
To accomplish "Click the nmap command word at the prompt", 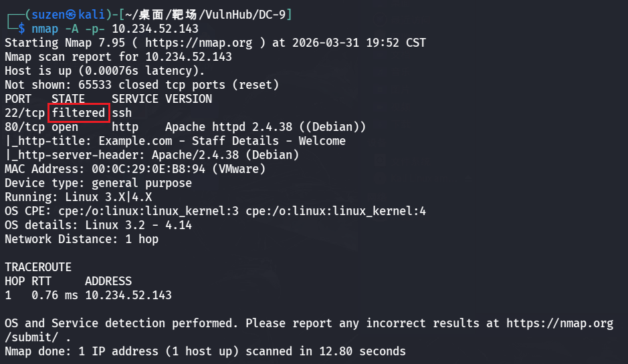I will coord(45,29).
